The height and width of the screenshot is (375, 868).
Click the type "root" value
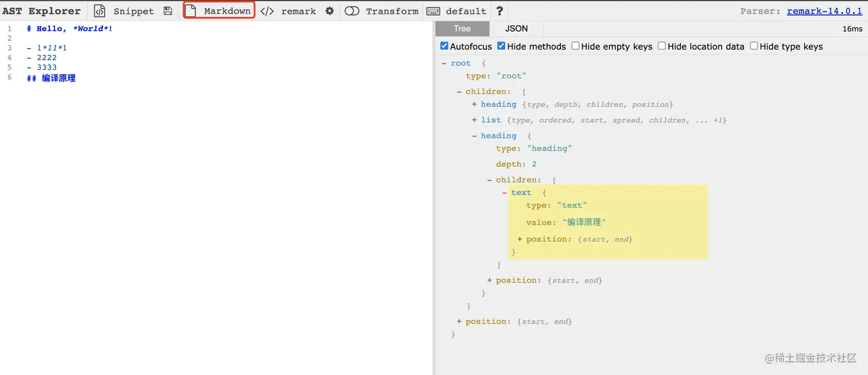coord(511,76)
